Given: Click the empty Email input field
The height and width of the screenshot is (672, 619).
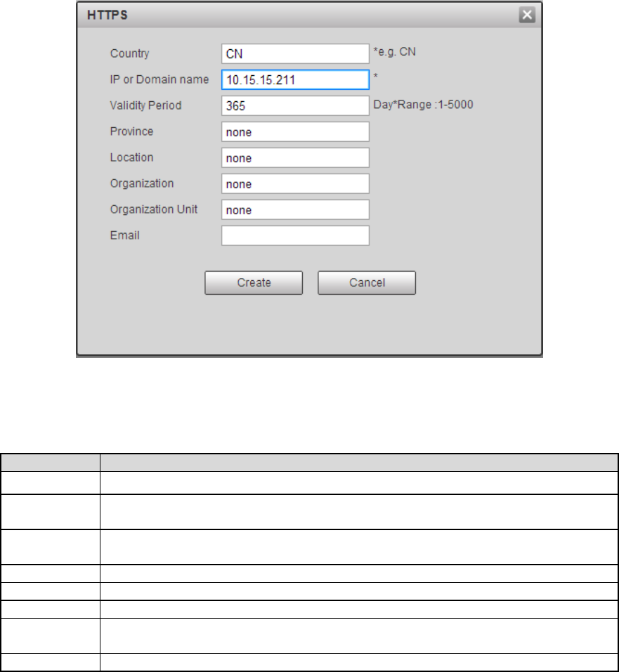Looking at the screenshot, I should [x=295, y=236].
